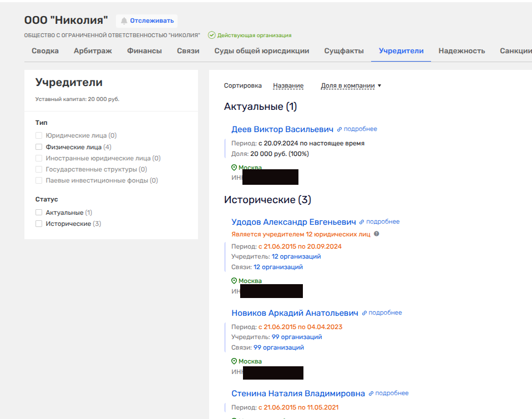The width and height of the screenshot is (532, 419).
Task: Click link icon beside Удодов Александр Евгеньевич
Action: coord(362,222)
